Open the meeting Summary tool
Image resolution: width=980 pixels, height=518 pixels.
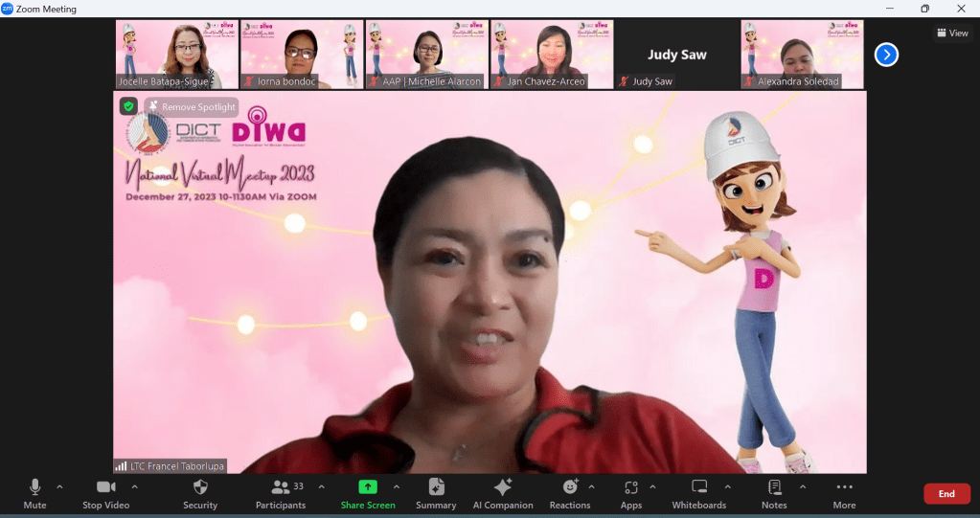pos(436,487)
